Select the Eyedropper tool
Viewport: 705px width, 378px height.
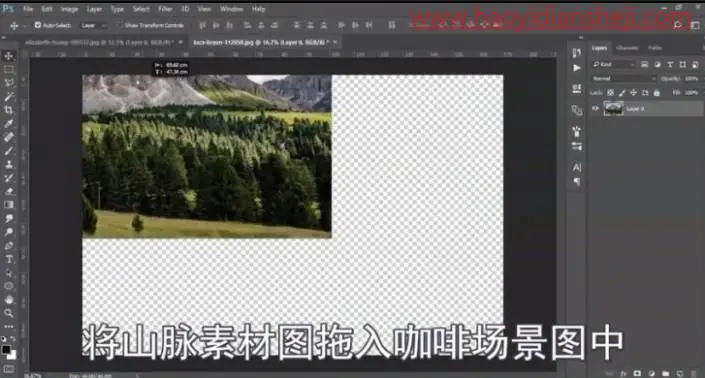tap(9, 123)
